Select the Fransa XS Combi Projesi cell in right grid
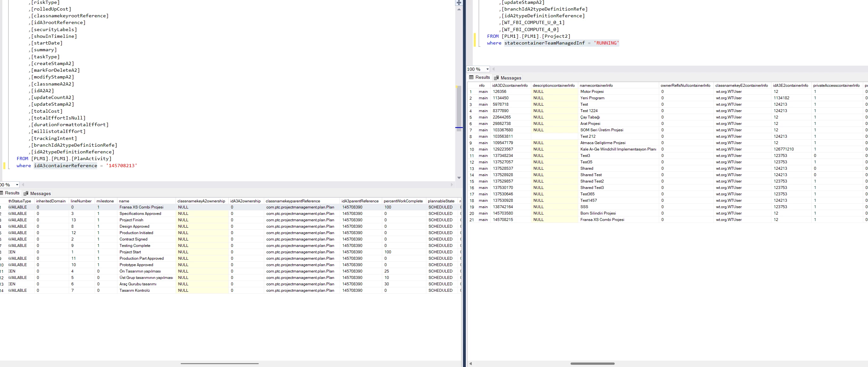 point(602,220)
